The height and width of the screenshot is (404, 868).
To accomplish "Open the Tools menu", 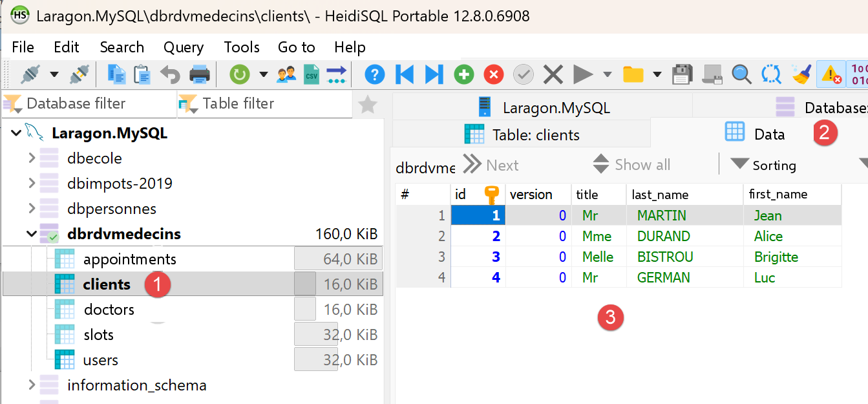I will point(242,47).
